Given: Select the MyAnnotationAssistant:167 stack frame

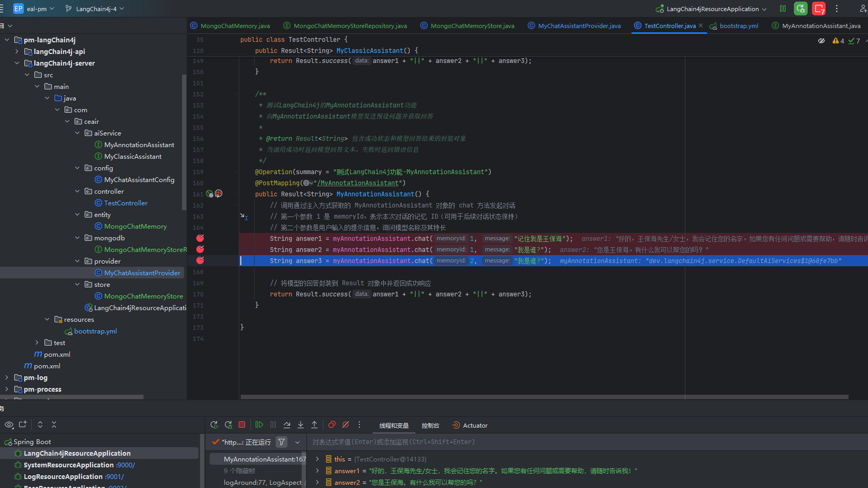Looking at the screenshot, I should (258, 459).
